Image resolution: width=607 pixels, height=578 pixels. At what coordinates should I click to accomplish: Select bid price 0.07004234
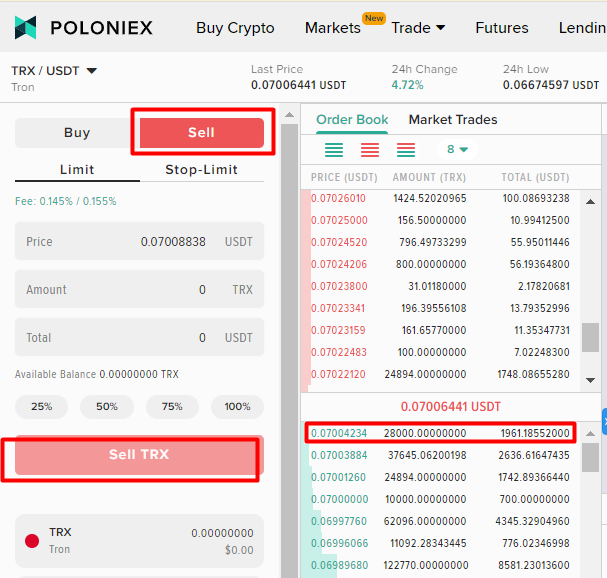click(339, 433)
